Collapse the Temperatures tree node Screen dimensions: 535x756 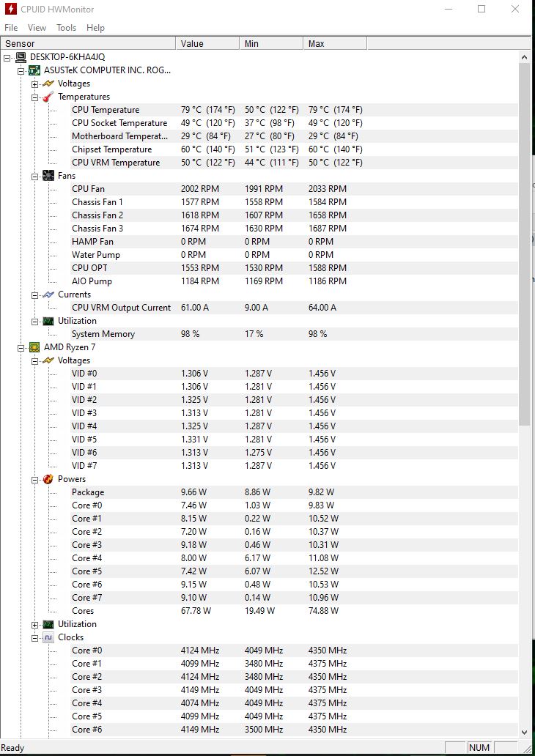point(34,97)
